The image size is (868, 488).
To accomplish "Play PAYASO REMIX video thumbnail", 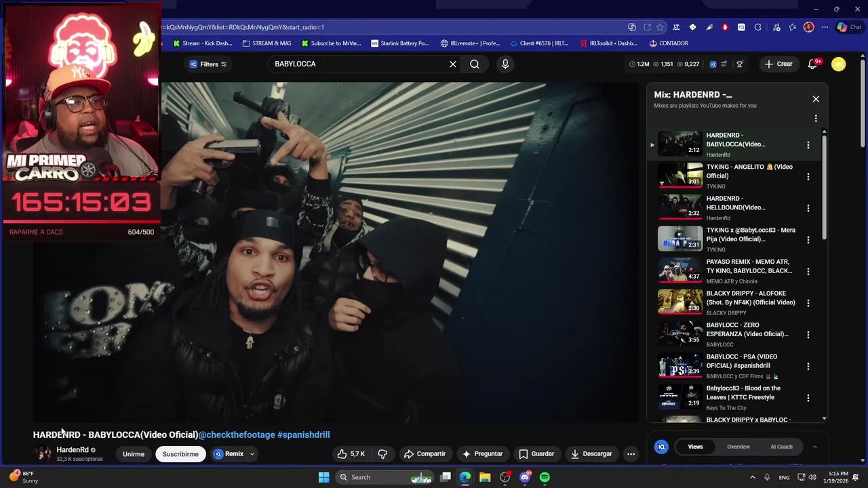I will (680, 270).
